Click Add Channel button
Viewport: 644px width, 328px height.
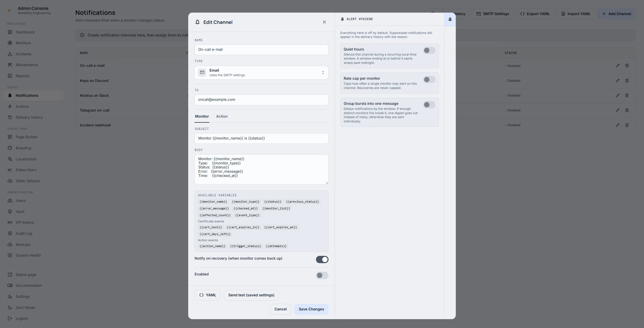pyautogui.click(x=616, y=14)
